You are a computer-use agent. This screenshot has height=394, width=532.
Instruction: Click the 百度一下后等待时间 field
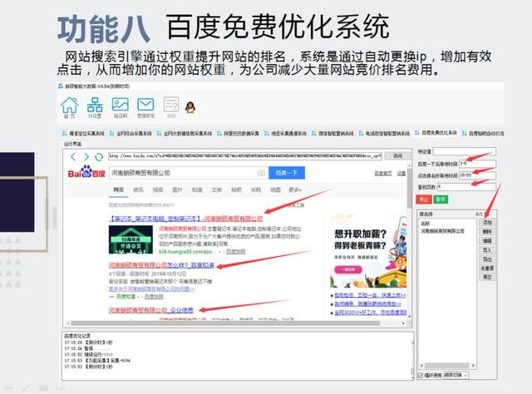coord(477,164)
